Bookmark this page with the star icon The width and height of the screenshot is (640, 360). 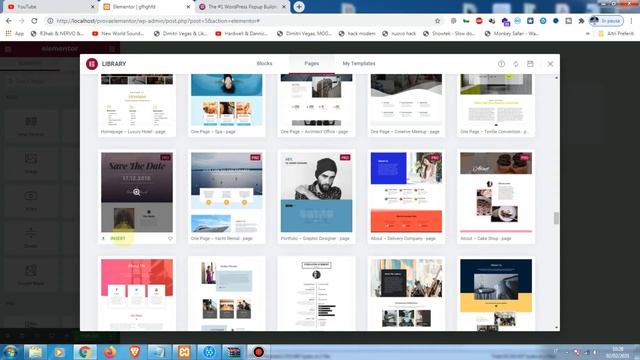438,21
